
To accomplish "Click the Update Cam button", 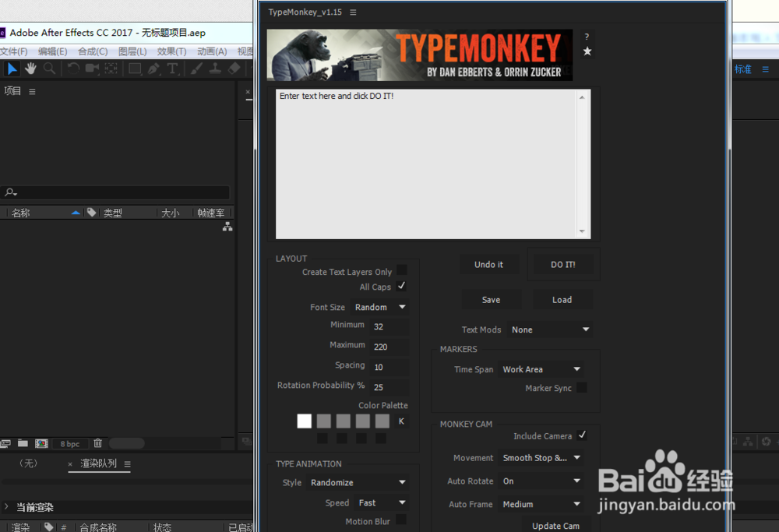I will click(x=556, y=525).
